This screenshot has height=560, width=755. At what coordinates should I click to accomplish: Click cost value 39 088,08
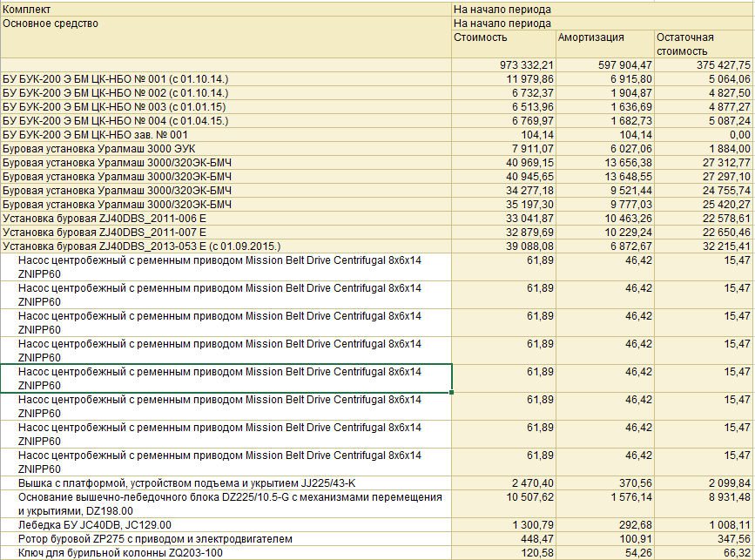pos(503,246)
